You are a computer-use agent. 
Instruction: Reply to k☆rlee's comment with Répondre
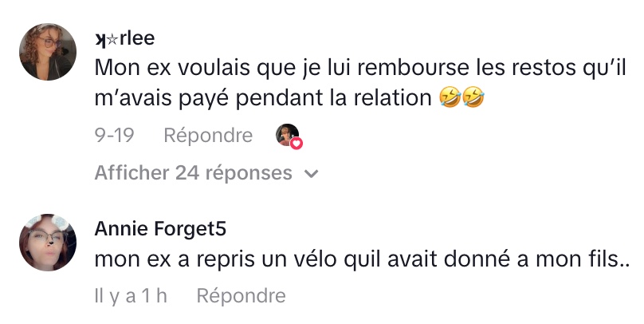tap(208, 136)
